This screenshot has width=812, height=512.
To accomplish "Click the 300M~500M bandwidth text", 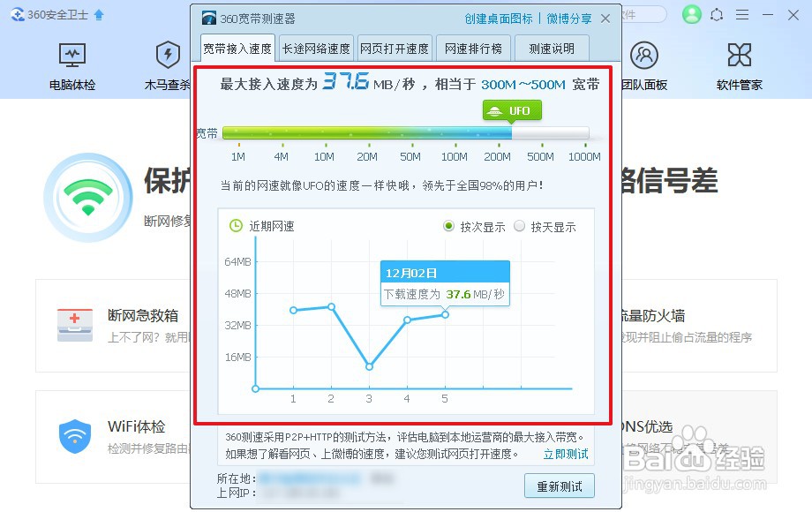I will (523, 85).
